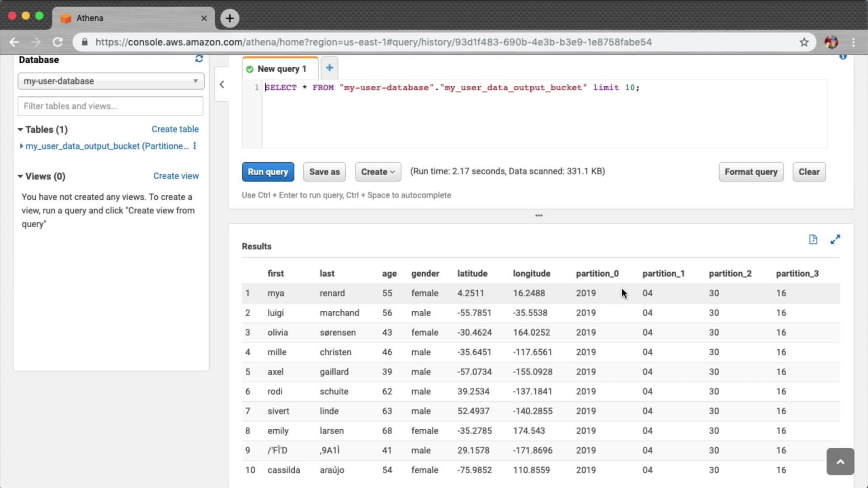Viewport: 868px width, 488px height.
Task: Open the Create dropdown button
Action: [378, 172]
